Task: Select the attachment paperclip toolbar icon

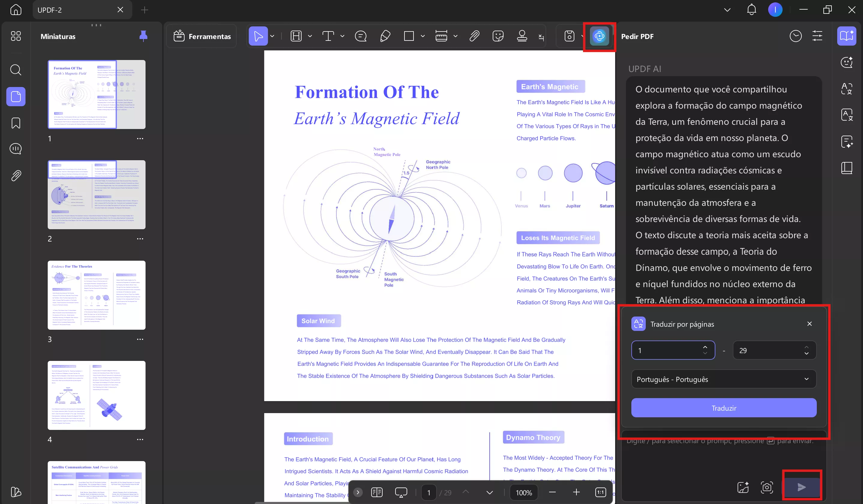Action: 474,36
